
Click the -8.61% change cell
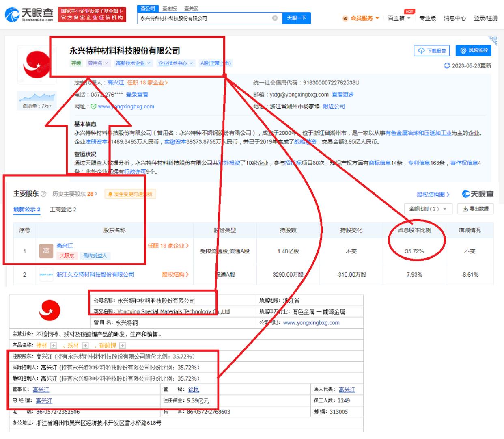[x=470, y=275]
